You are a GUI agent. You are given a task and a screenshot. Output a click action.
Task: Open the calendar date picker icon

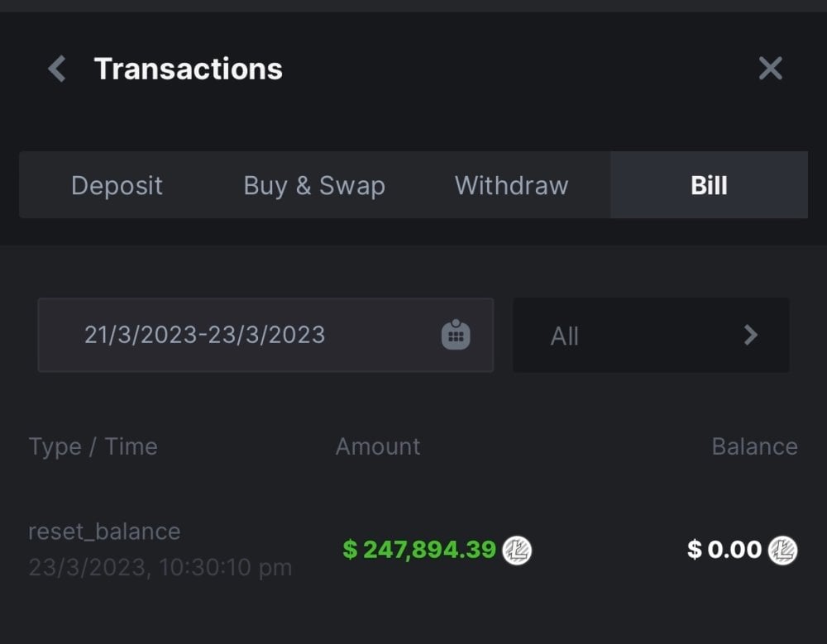(456, 335)
